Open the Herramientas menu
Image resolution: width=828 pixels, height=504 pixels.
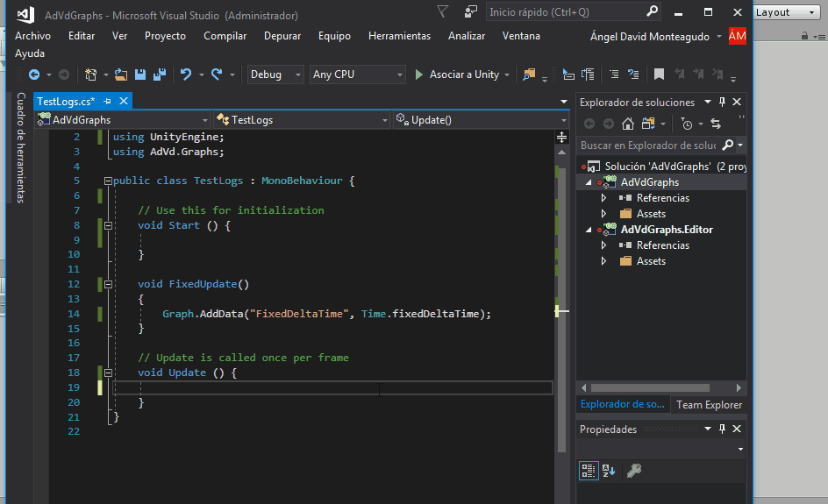click(399, 36)
